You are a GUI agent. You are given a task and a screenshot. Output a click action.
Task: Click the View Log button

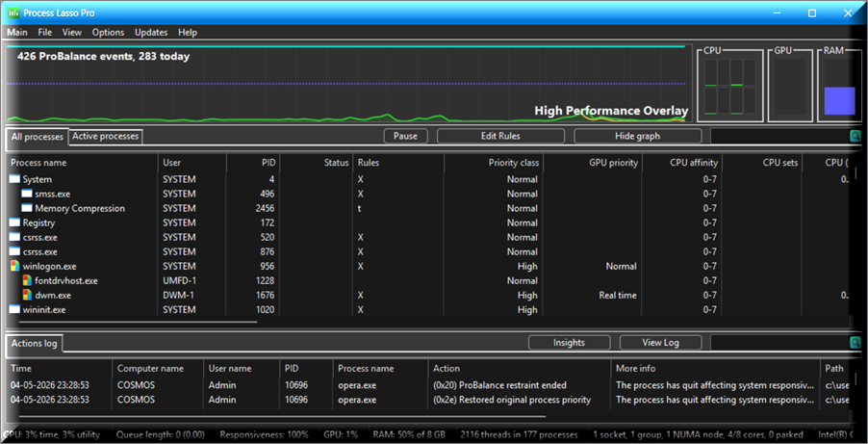pos(660,343)
